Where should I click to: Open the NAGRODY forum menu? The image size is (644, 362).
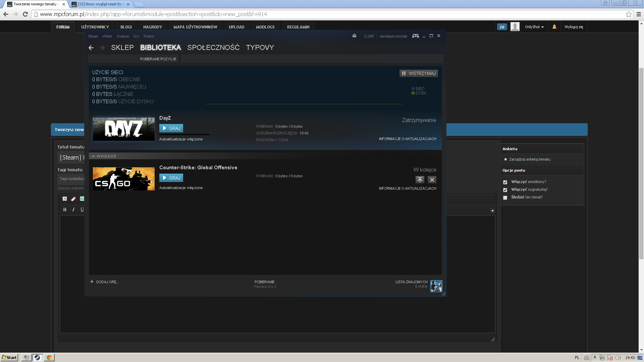point(153,27)
